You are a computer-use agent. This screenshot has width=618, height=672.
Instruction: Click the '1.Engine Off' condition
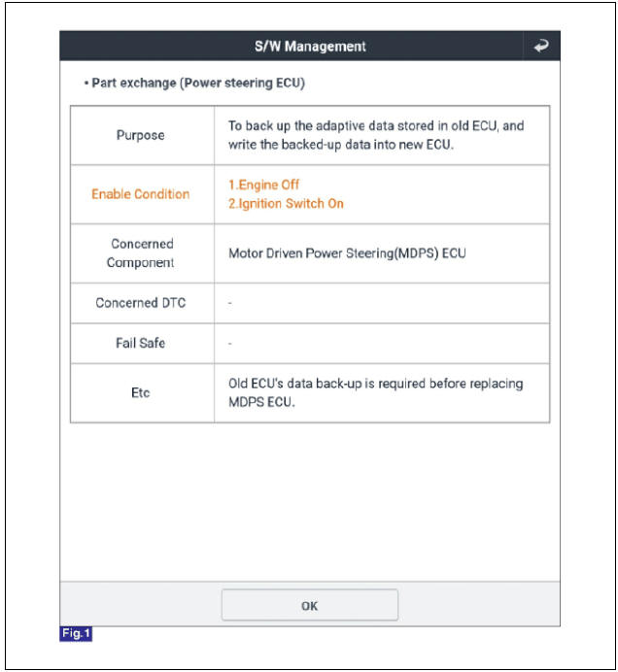pyautogui.click(x=263, y=185)
